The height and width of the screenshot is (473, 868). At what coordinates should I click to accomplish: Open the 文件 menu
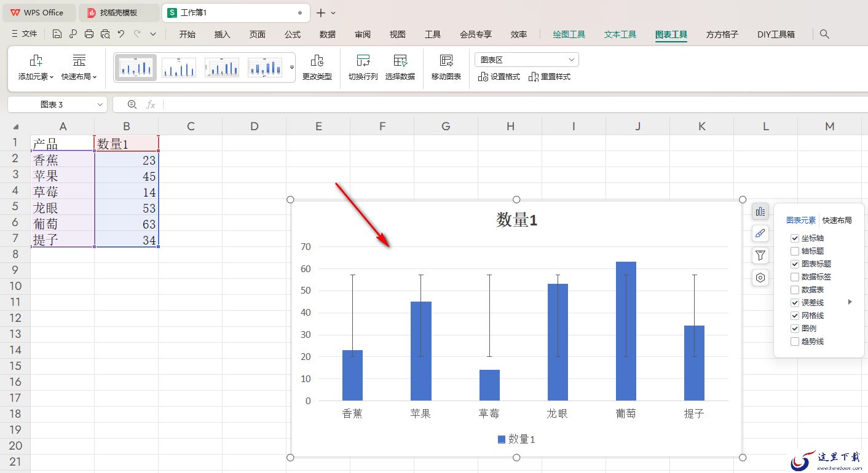[x=25, y=34]
